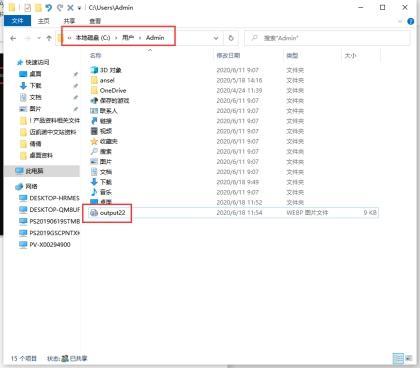This screenshot has height=368, width=420.
Task: Select the 文档 folder in file list
Action: pos(106,172)
